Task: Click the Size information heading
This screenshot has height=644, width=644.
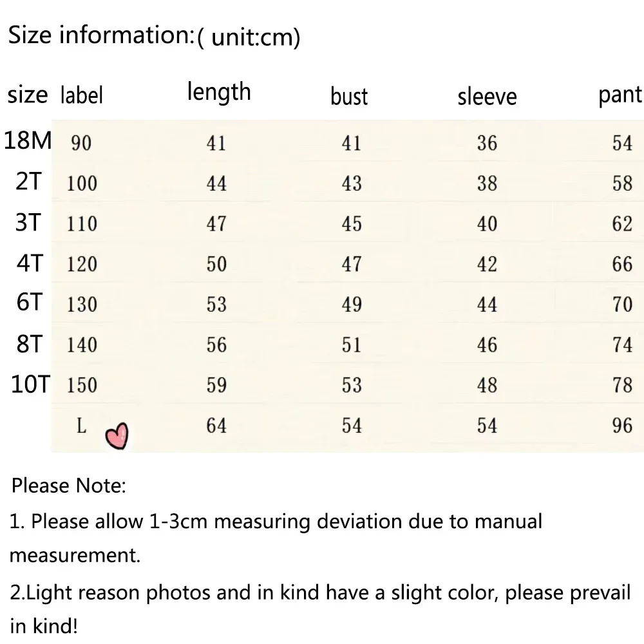Action: click(154, 35)
